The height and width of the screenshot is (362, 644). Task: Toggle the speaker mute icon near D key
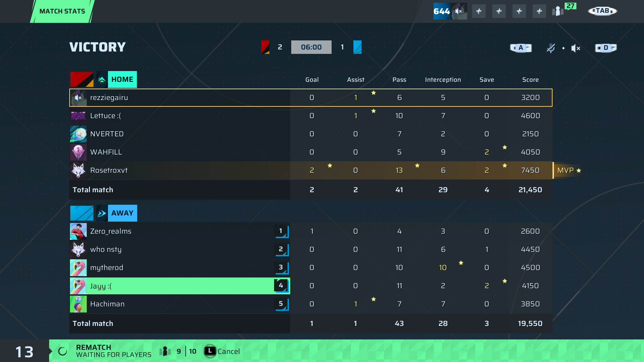click(x=576, y=48)
